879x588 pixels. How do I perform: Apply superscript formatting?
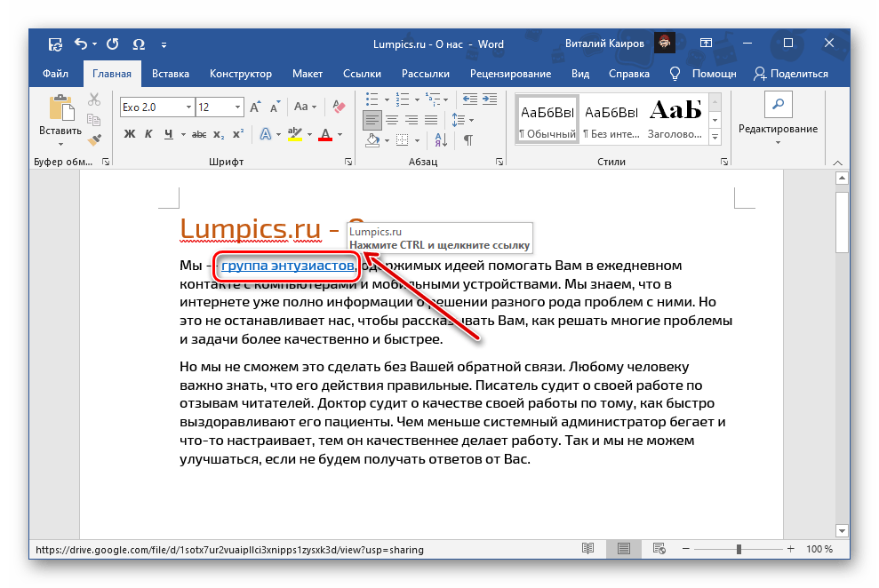[237, 135]
